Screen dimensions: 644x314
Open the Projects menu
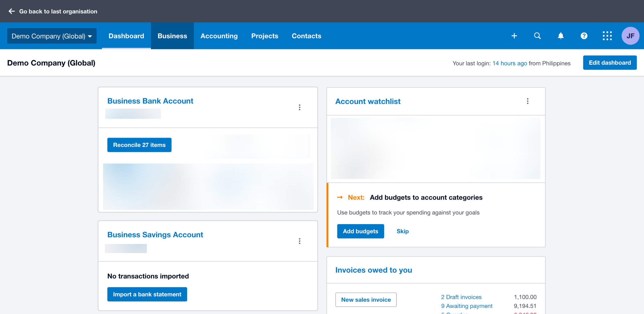coord(265,36)
